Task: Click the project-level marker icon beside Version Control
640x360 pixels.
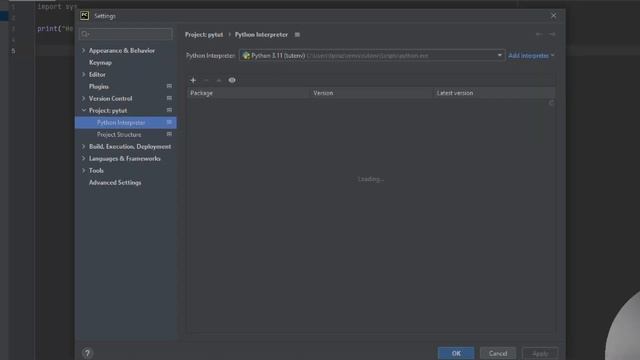Action: (x=169, y=98)
